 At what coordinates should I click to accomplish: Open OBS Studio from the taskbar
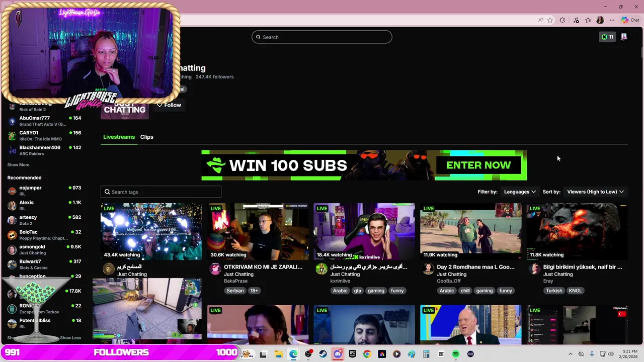point(308,354)
